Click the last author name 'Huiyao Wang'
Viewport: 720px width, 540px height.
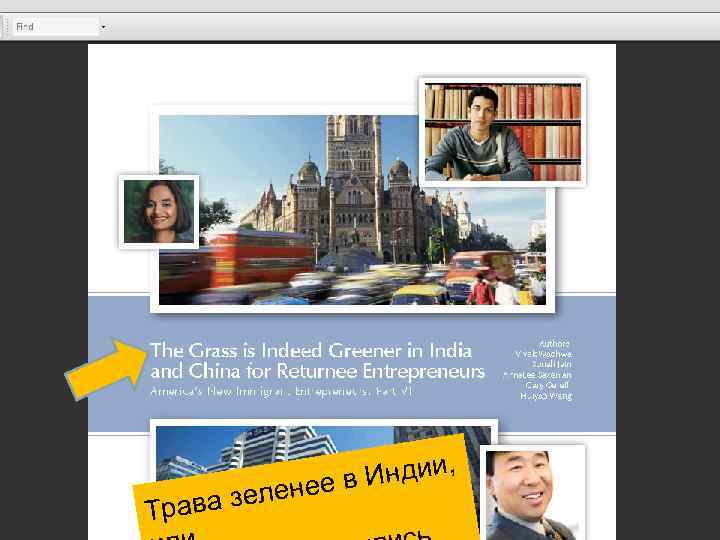pyautogui.click(x=546, y=396)
